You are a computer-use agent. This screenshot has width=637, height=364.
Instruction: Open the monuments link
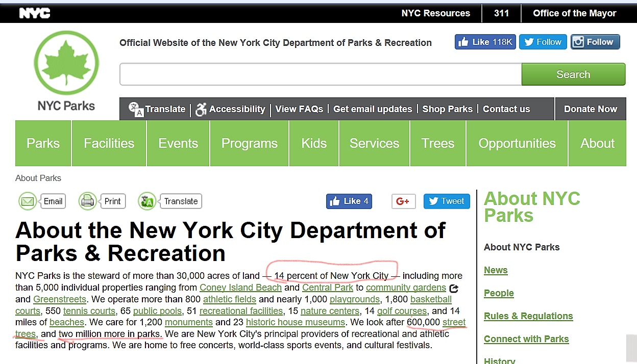(189, 322)
